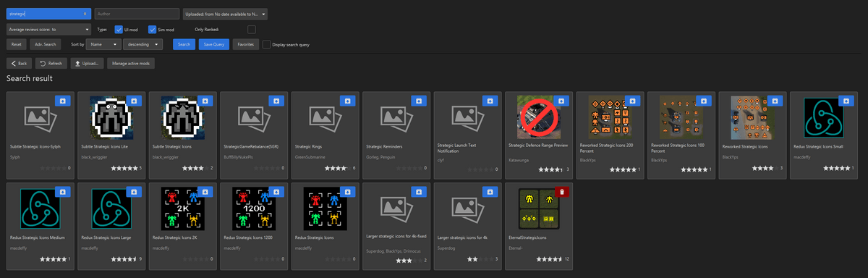Go Back to the previous view
The width and height of the screenshot is (868, 278).
tap(20, 64)
